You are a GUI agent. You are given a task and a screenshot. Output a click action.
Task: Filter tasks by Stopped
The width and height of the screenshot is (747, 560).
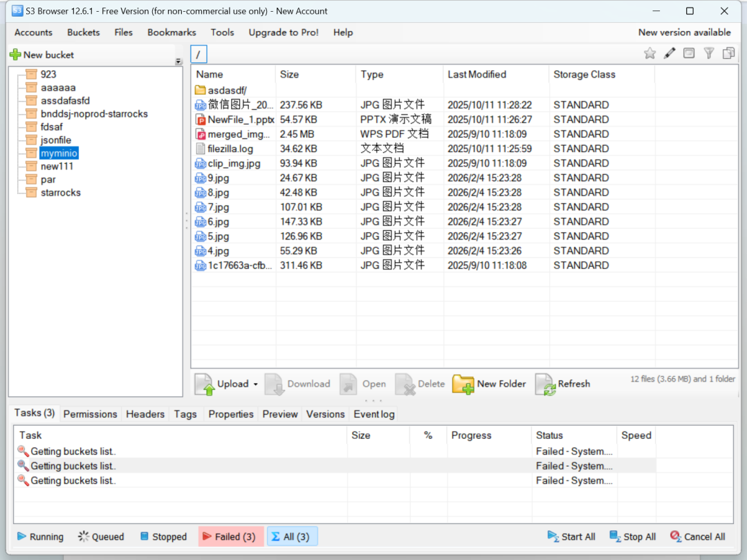[163, 536]
